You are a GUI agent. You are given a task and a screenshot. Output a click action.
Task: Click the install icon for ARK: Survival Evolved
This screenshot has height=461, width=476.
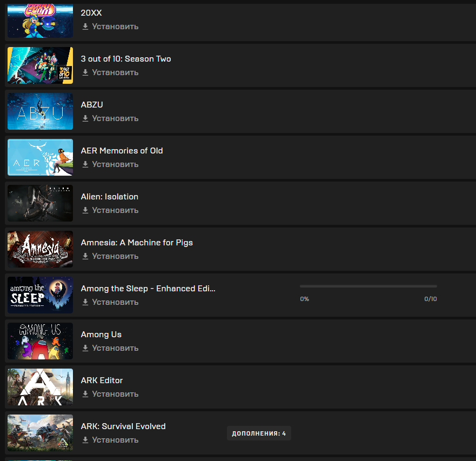click(85, 440)
